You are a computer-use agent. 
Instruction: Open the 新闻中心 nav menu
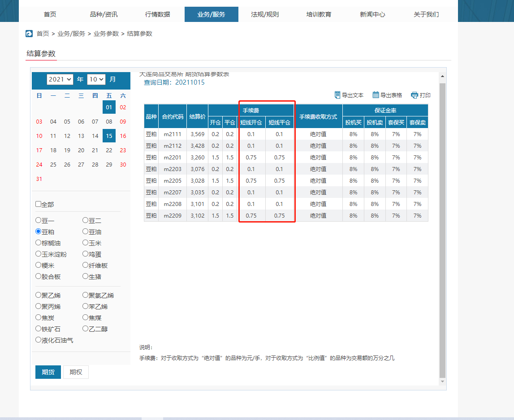[x=372, y=14]
